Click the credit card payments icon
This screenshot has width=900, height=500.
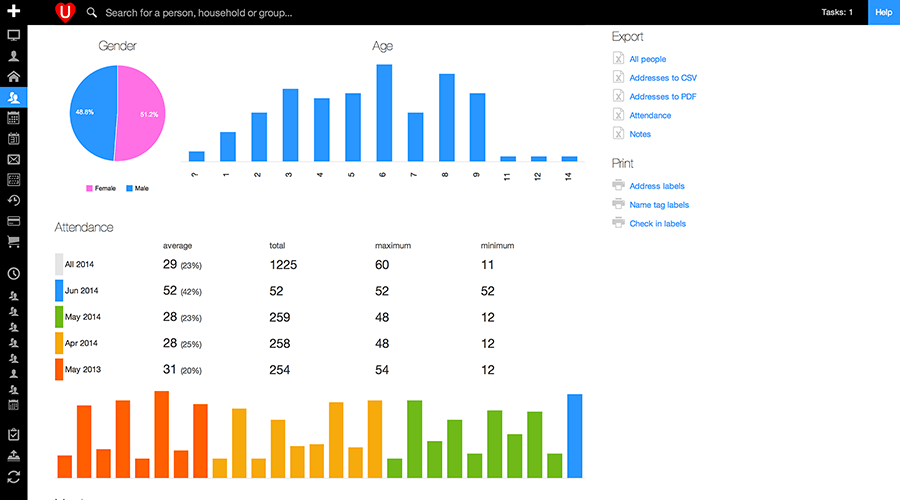[14, 221]
